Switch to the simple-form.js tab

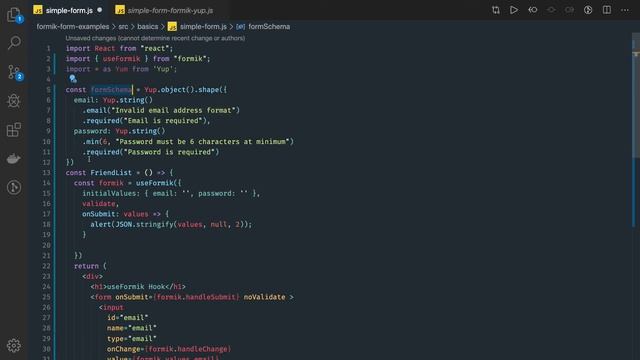click(69, 10)
